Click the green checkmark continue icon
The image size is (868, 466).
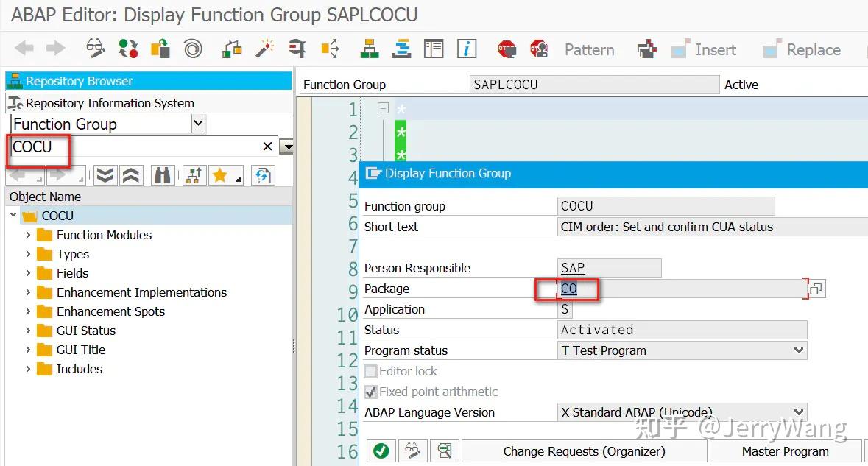point(381,451)
